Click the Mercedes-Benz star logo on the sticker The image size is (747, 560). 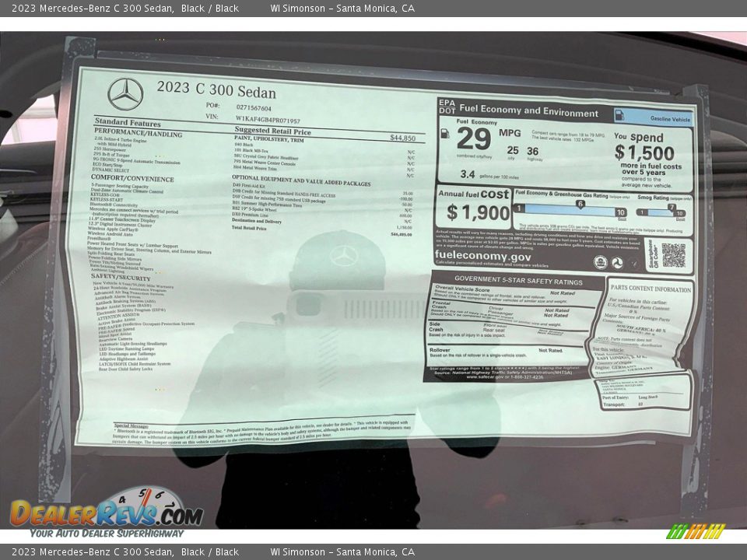(125, 94)
